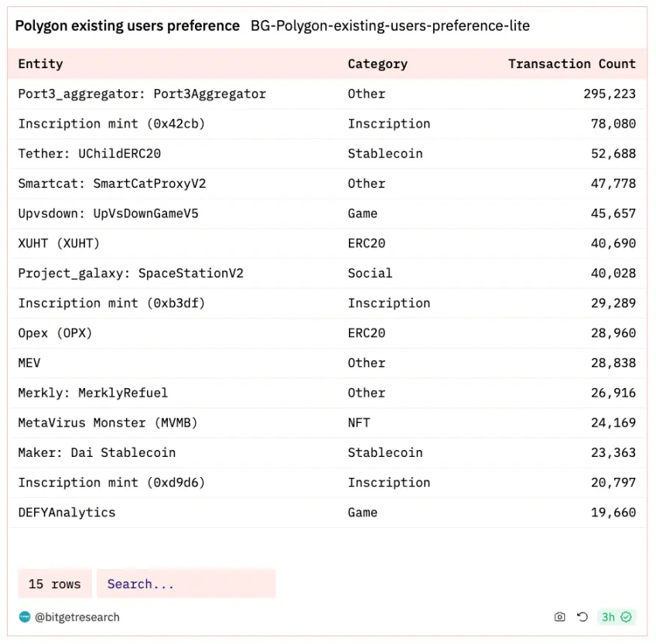Select the Tether: UChildERC20 entity cell
The height and width of the screenshot is (644, 656).
(90, 153)
